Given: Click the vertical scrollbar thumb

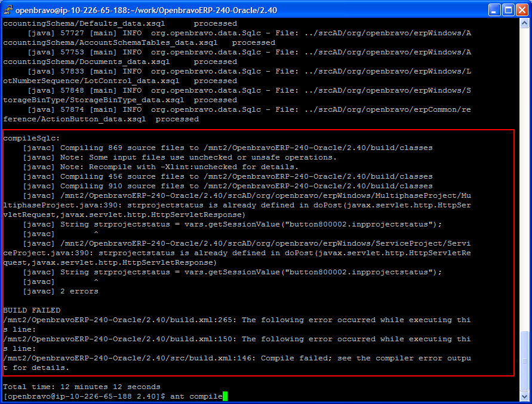Looking at the screenshot, I should [524, 361].
